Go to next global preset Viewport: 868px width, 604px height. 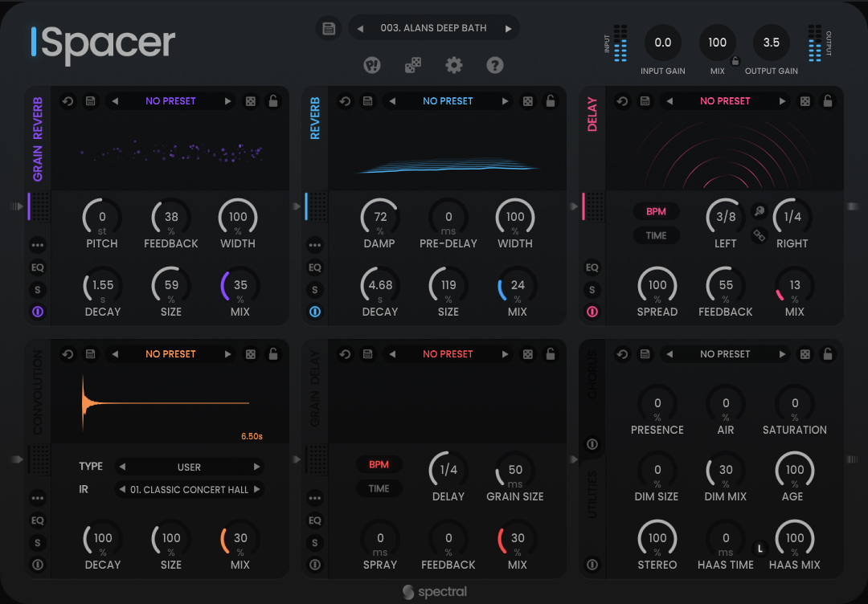[508, 28]
